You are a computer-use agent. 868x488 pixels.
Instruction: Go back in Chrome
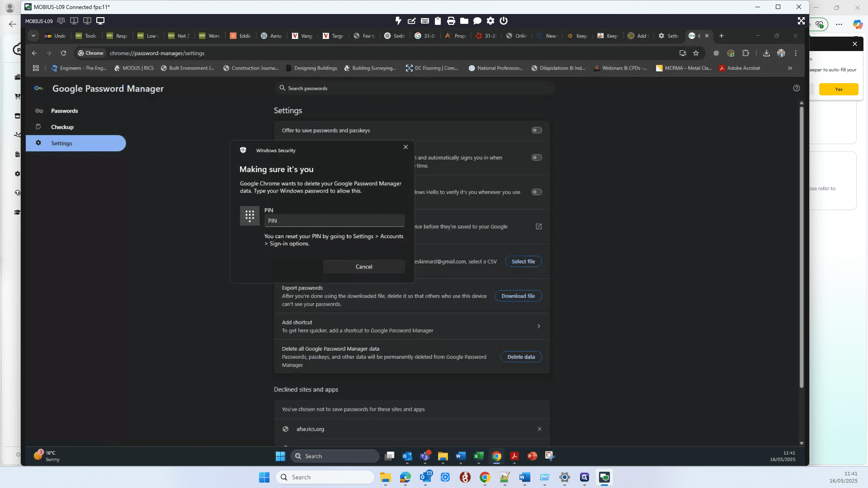tap(34, 53)
